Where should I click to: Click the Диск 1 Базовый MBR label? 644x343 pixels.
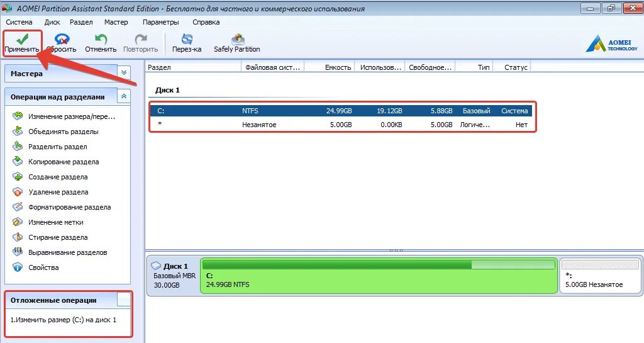coord(174,276)
